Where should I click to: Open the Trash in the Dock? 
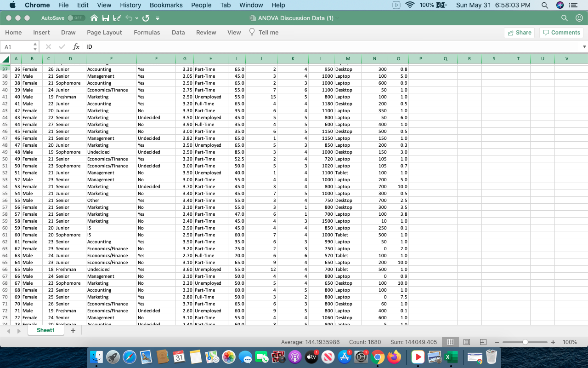[492, 356]
